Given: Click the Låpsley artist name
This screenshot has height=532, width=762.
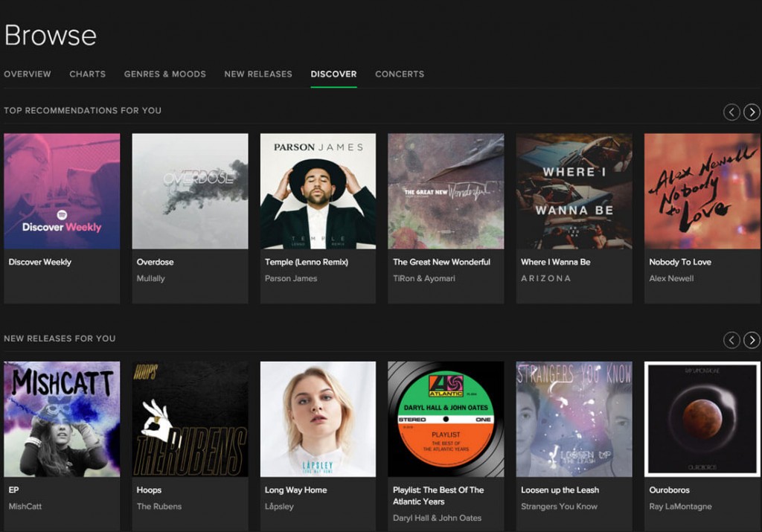Looking at the screenshot, I should coord(280,506).
